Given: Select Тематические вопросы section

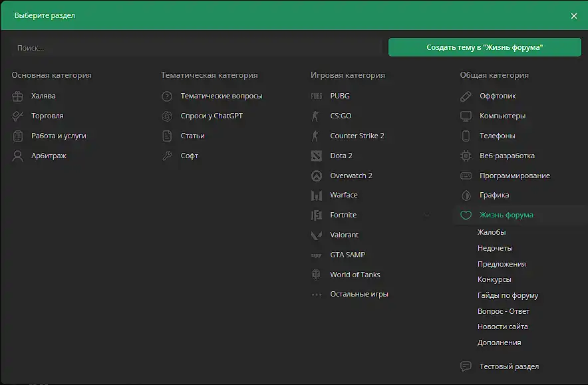Looking at the screenshot, I should point(221,96).
